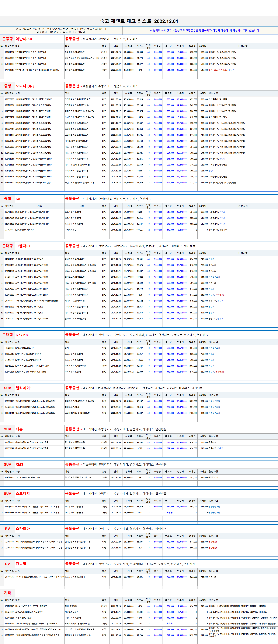Click the 'K7 / K8' section heading
This screenshot has width=278, height=644.
(21, 335)
